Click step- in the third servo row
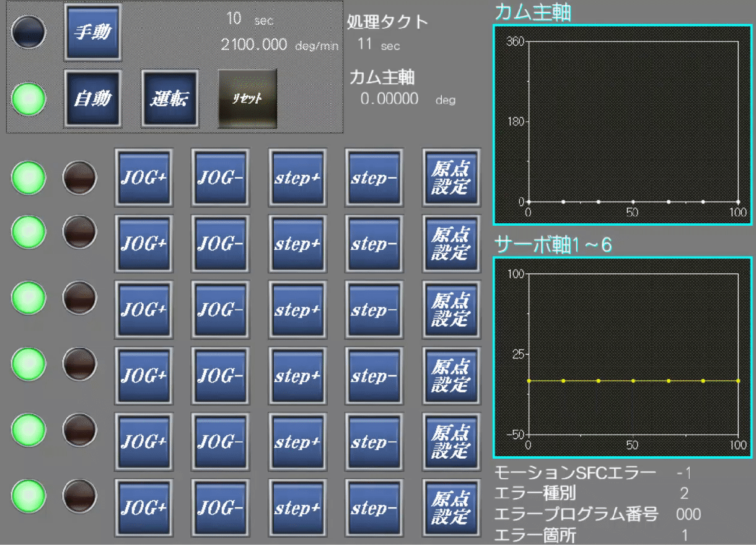The image size is (756, 545). pos(374,309)
